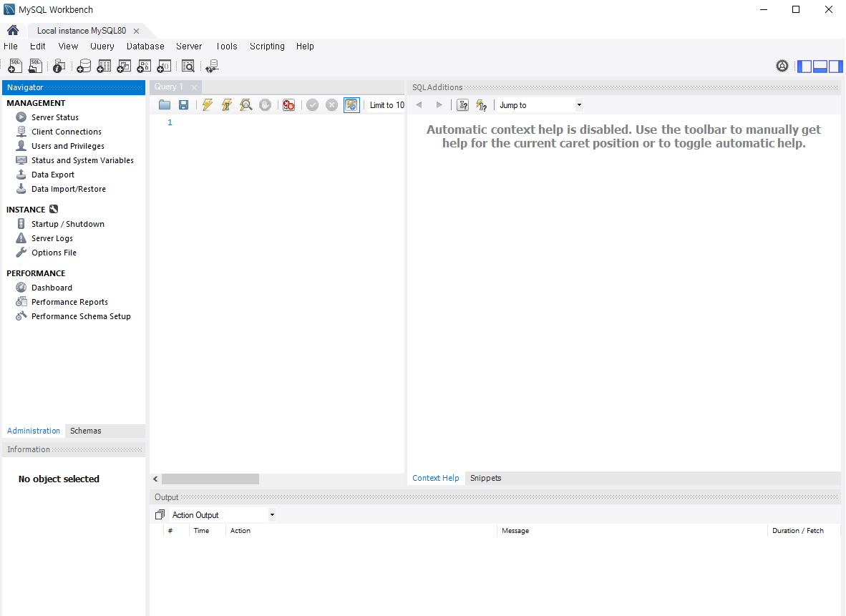Screen dimensions: 846x616
Task: Create a new SQL tab
Action: point(15,66)
